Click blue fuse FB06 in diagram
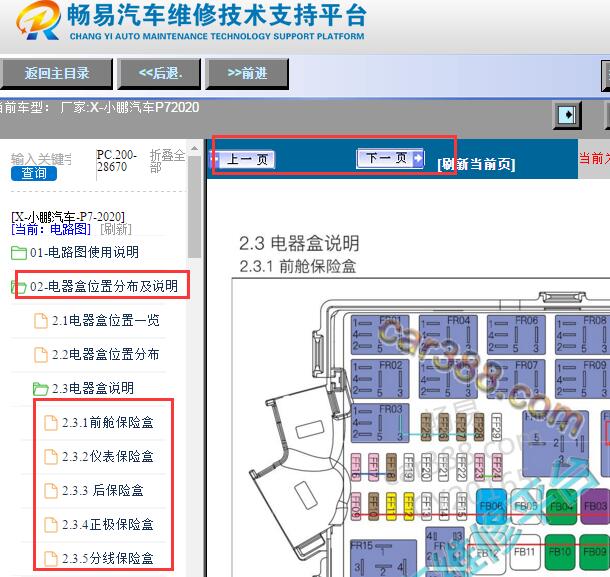Viewport: 610px width, 577px height. point(491,506)
